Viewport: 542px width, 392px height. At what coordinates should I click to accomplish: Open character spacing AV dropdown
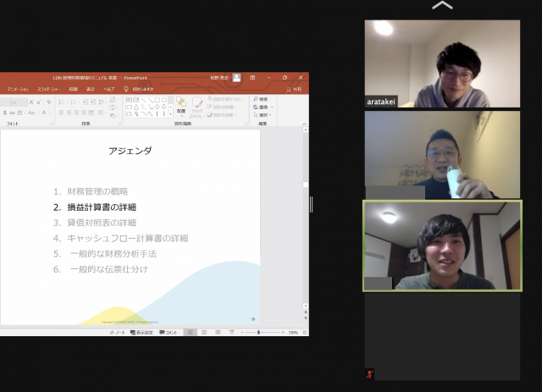pyautogui.click(x=20, y=113)
